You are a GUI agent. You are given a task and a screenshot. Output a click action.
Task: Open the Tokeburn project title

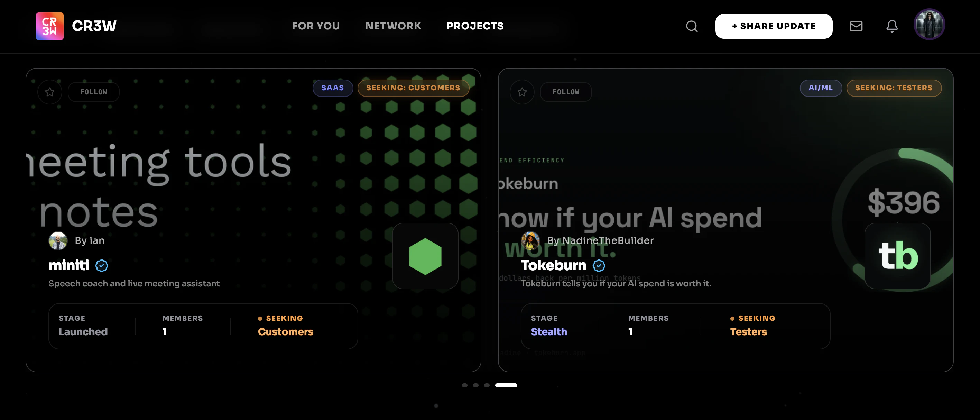click(x=554, y=265)
